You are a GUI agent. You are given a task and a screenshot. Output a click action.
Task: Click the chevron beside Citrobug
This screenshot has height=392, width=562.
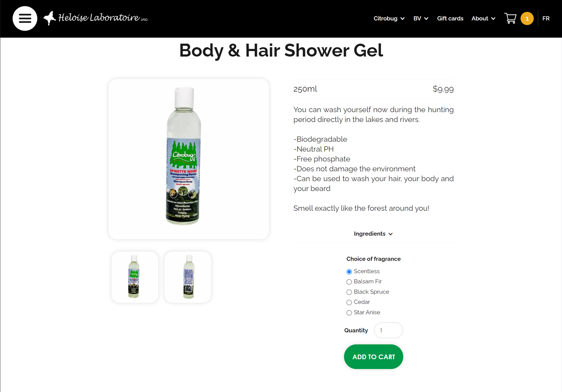(402, 19)
